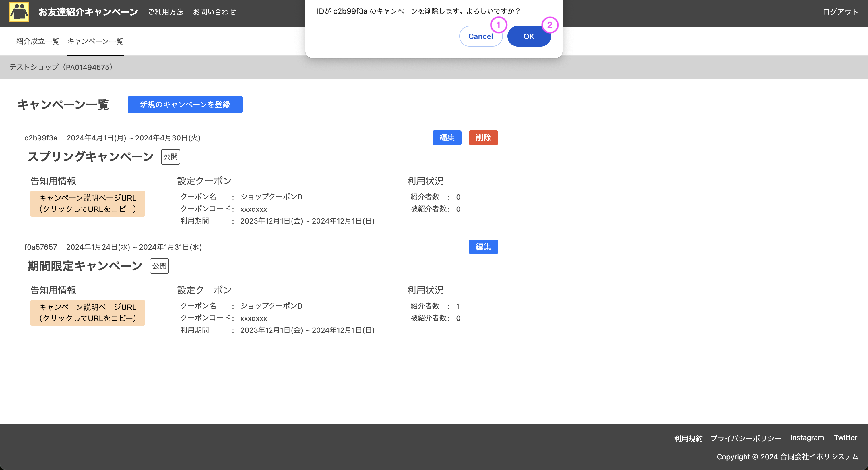Delete the スプリングキャンペーン campaign
Screen dimensions: 868x470
tap(483, 138)
